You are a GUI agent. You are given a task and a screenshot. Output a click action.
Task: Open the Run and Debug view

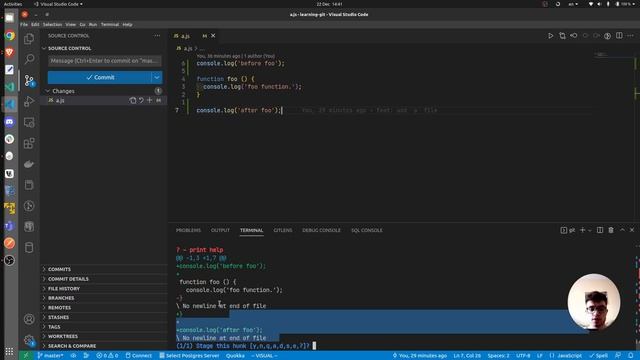click(x=29, y=101)
